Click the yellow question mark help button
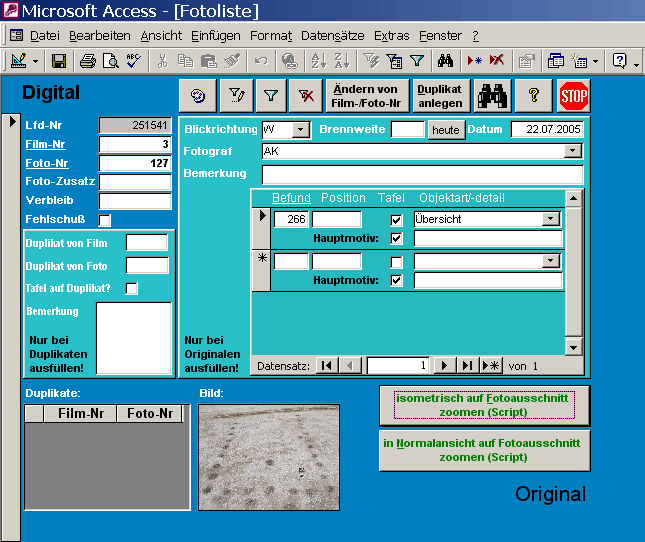The image size is (645, 542). 534,96
